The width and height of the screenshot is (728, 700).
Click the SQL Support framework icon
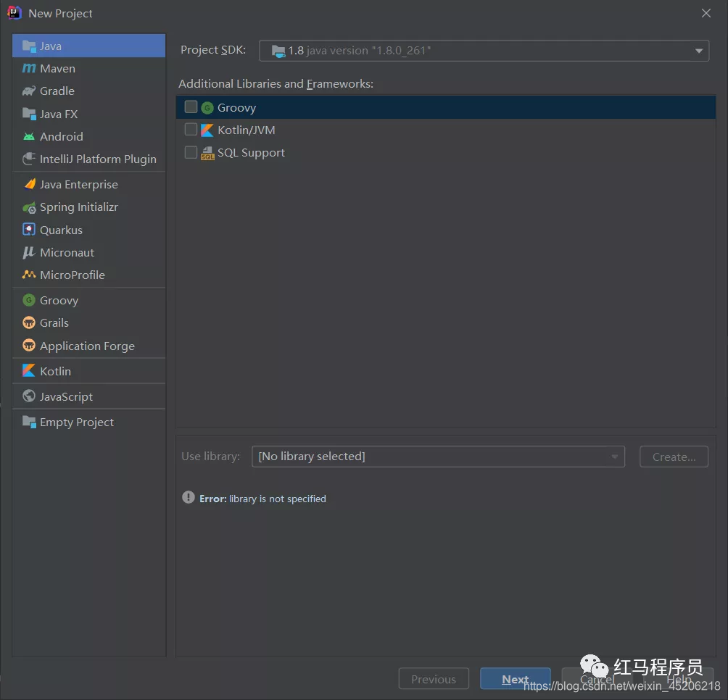coord(207,153)
